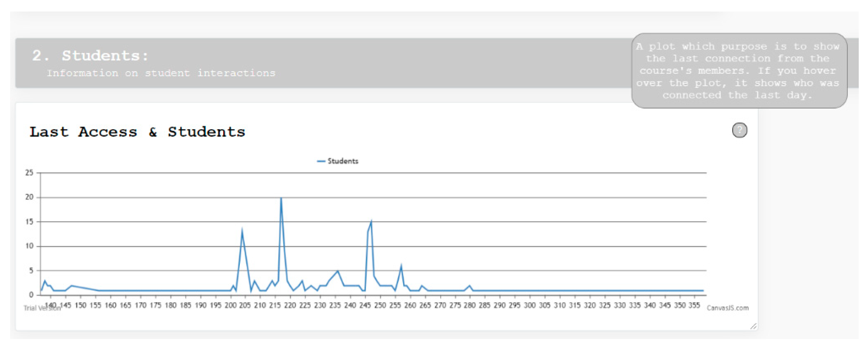Click the y-axis label 25
Image resolution: width=868 pixels, height=346 pixels.
click(x=29, y=173)
